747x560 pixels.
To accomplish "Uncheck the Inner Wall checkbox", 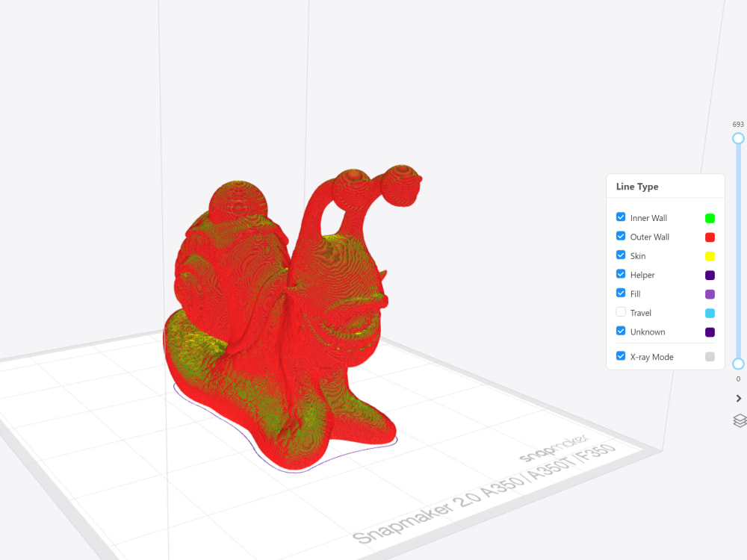I will tap(621, 217).
